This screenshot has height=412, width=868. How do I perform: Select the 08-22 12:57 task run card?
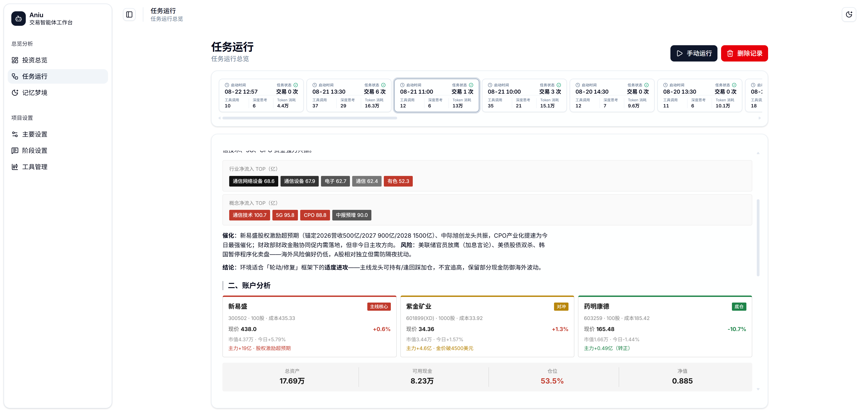tap(261, 95)
